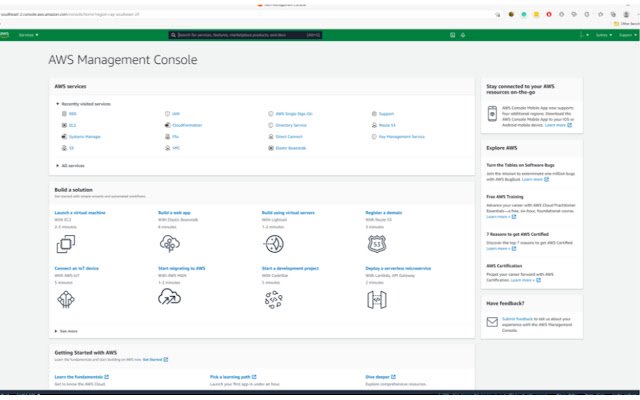
Task: Click the Directory Service icon
Action: pyautogui.click(x=271, y=125)
